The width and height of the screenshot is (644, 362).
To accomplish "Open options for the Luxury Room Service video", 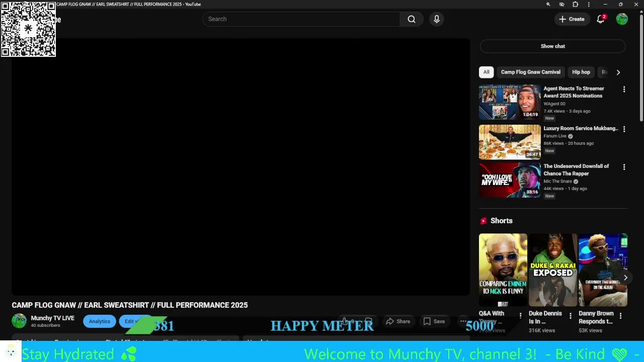I will pos(624,129).
